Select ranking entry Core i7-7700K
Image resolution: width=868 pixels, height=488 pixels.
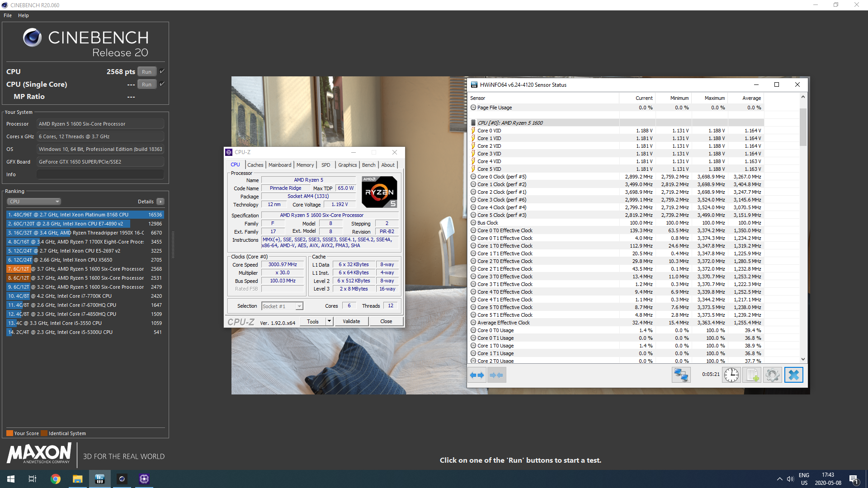(x=85, y=296)
